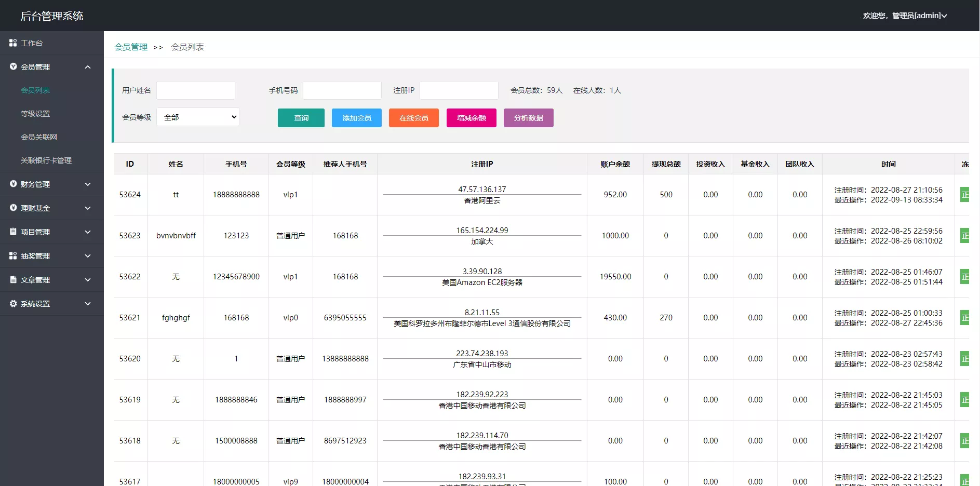Click the 文章管理 article icon
This screenshot has width=980, height=486.
click(13, 279)
